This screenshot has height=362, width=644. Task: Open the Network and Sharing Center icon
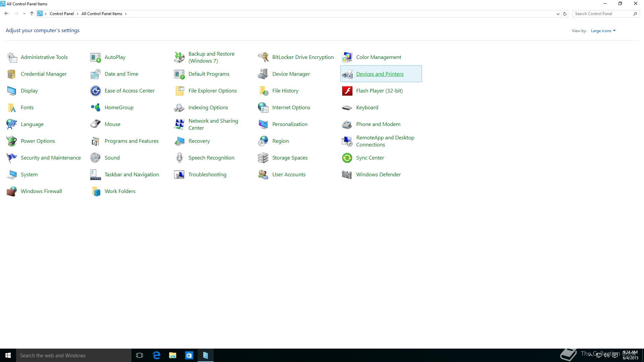coord(179,124)
